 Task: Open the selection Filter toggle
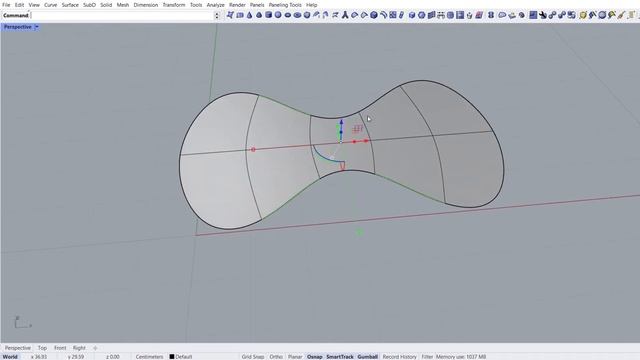click(x=427, y=357)
